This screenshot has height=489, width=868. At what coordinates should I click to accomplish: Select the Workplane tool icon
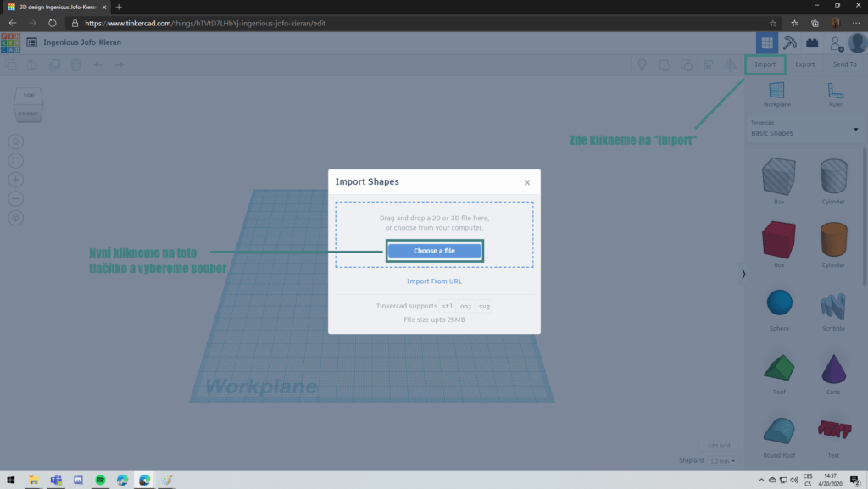point(776,90)
